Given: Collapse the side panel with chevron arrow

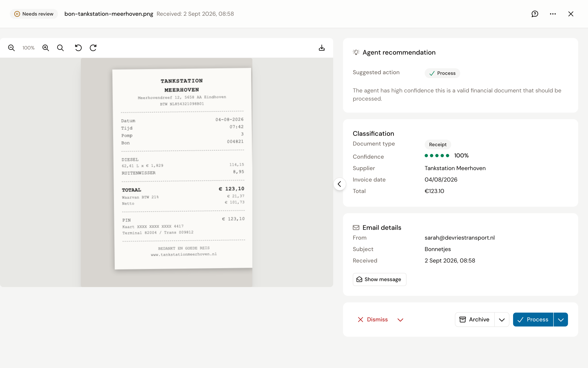Looking at the screenshot, I should 340,184.
